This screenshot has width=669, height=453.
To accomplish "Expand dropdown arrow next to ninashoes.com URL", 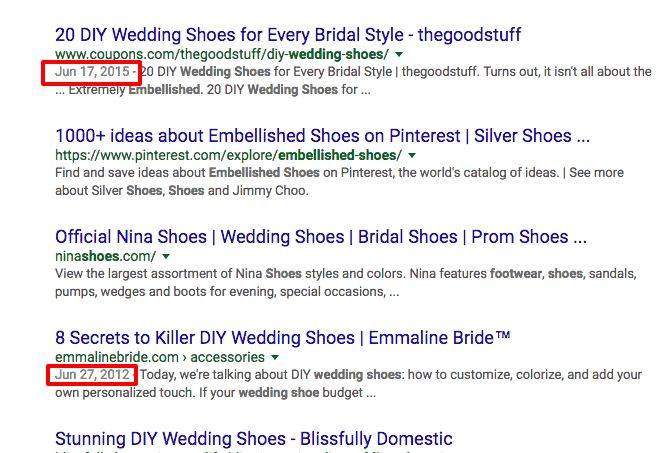I will click(x=166, y=257).
